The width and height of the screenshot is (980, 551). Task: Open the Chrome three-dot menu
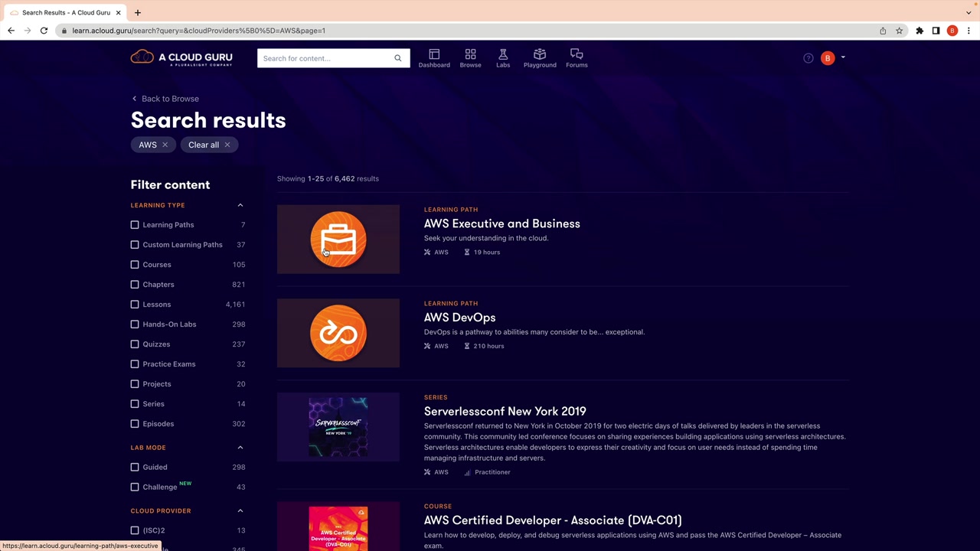pyautogui.click(x=969, y=31)
